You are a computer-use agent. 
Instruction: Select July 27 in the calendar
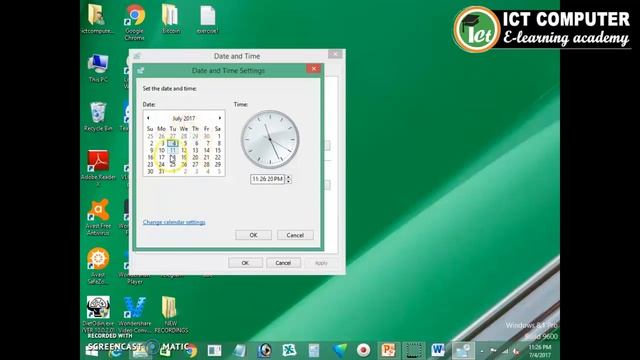[x=196, y=164]
